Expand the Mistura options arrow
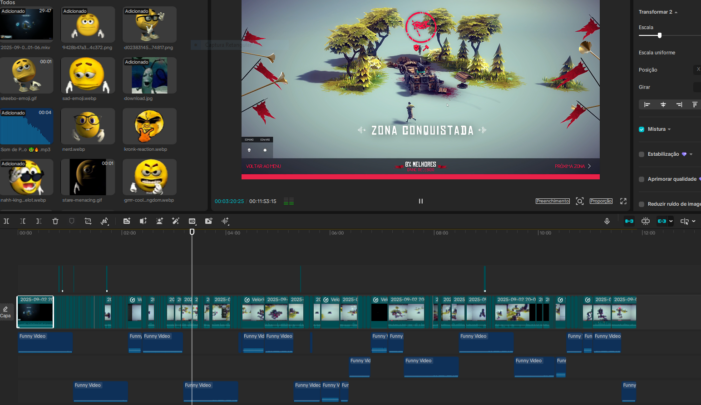 670,129
